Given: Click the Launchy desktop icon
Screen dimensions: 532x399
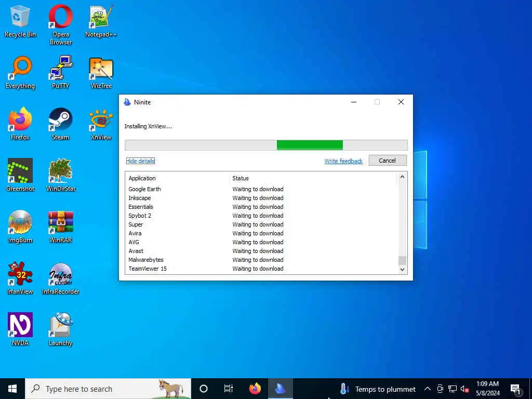Looking at the screenshot, I should point(61,329).
